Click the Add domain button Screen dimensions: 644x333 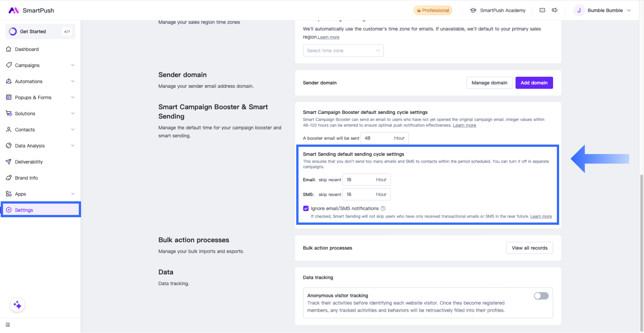coord(534,83)
